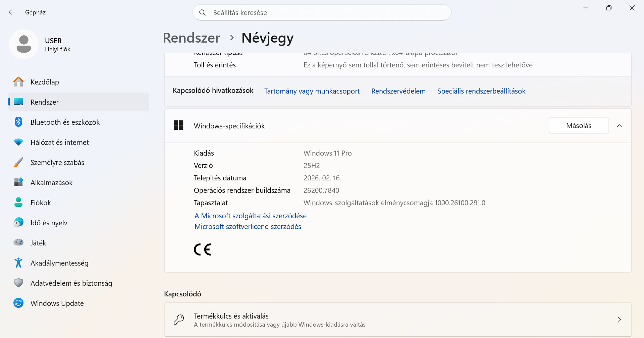This screenshot has width=644, height=338.
Task: Open Microsoft szoftverlicenc-szerződés link
Action: tap(248, 227)
